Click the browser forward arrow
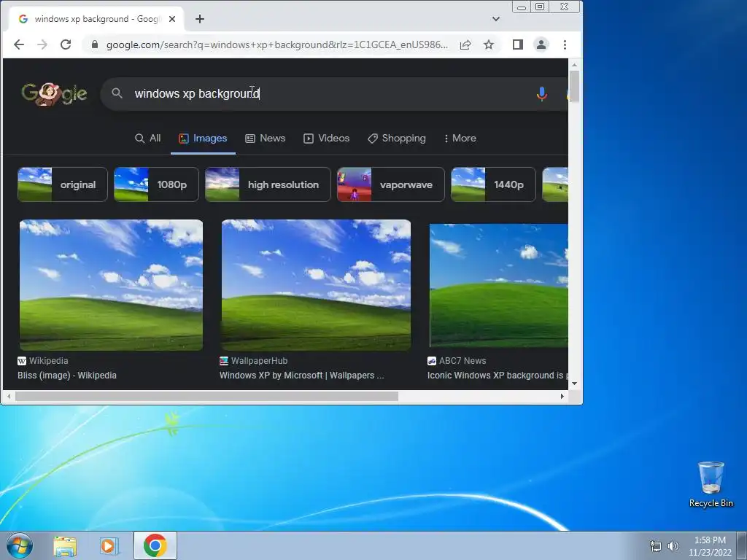 click(x=42, y=44)
